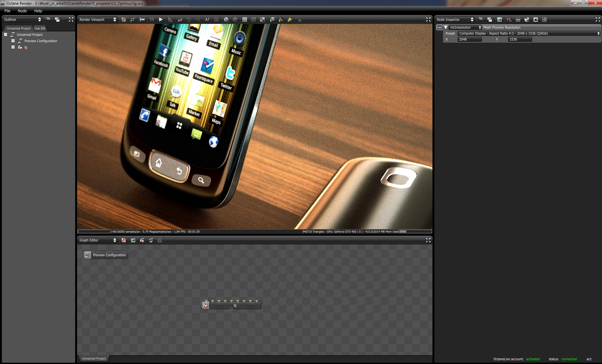Open the resolution Preset dropdown
The image size is (602, 364).
(x=529, y=33)
